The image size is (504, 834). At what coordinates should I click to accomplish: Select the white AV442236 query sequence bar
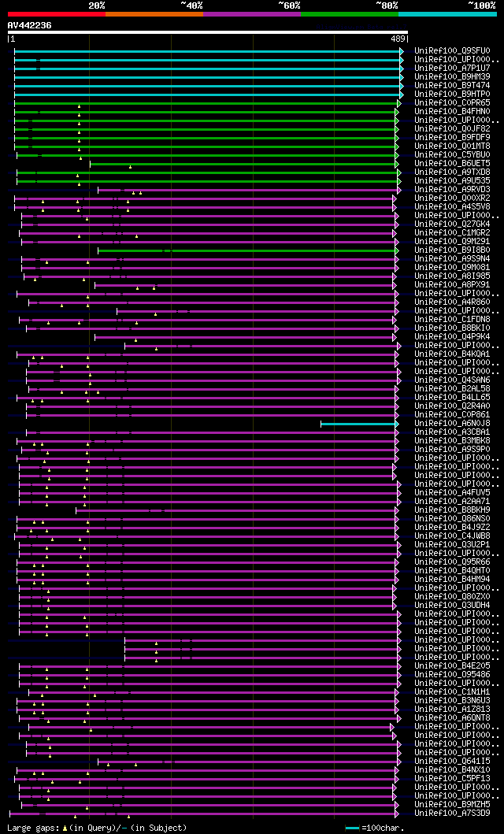click(207, 32)
